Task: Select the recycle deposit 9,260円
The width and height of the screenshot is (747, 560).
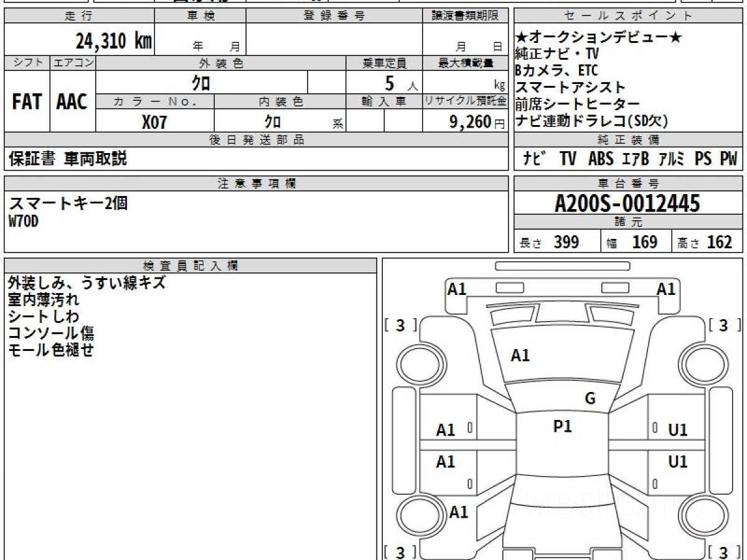Action: pyautogui.click(x=476, y=122)
